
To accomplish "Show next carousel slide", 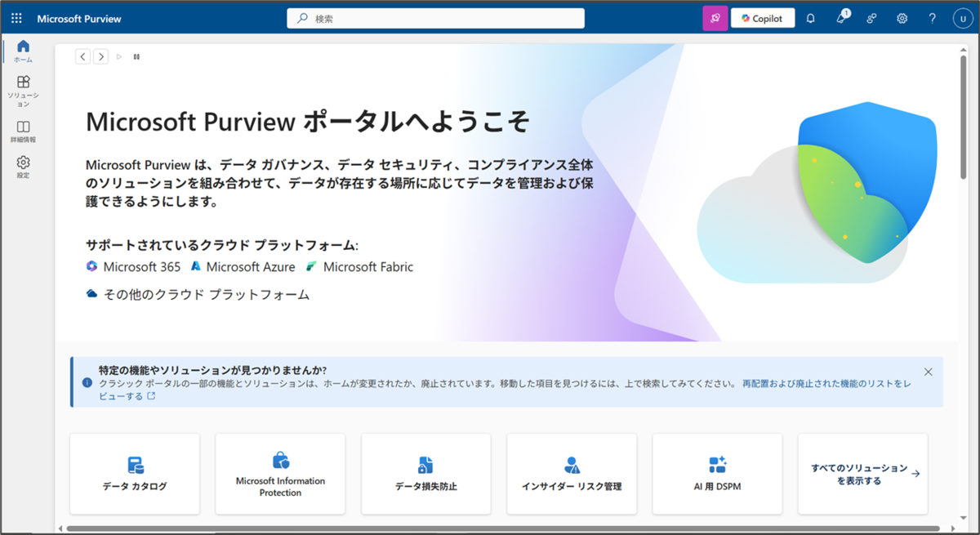I will [x=100, y=56].
